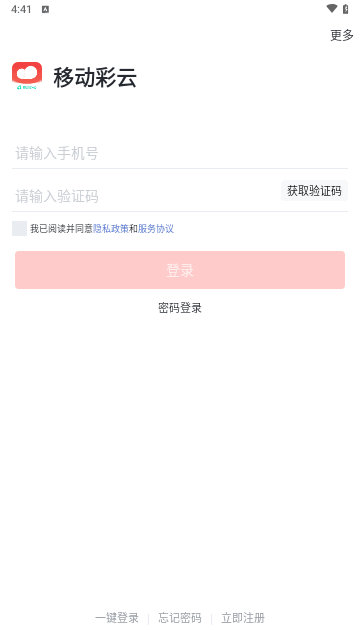
Task: Open the 服务协议 service agreement link
Action: click(x=156, y=229)
